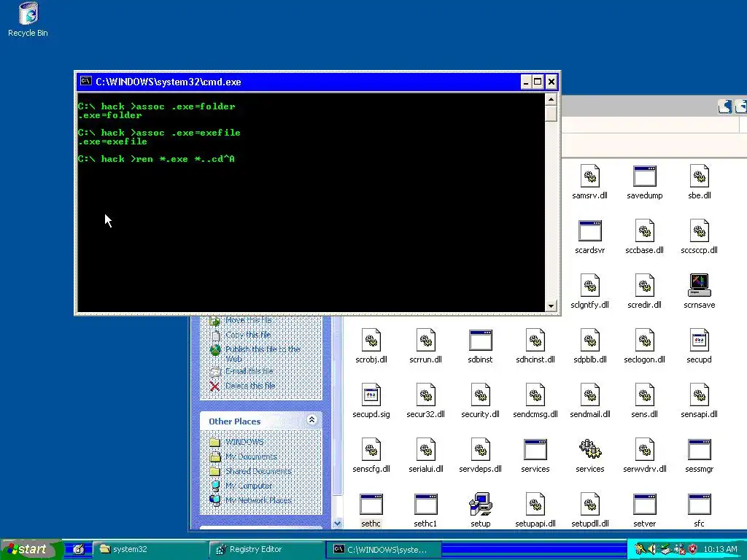
Task: Select the scardsvr executable icon
Action: pos(589,231)
